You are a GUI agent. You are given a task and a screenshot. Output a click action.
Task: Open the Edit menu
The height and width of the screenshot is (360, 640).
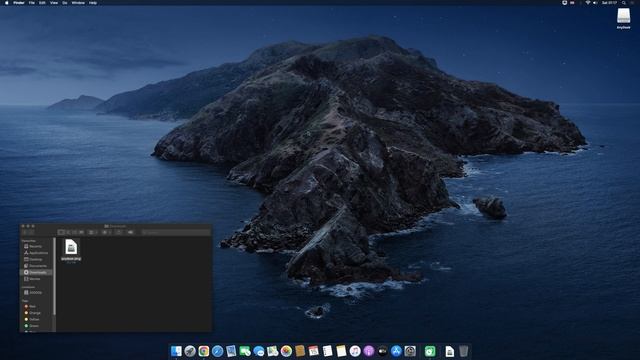tap(42, 2)
